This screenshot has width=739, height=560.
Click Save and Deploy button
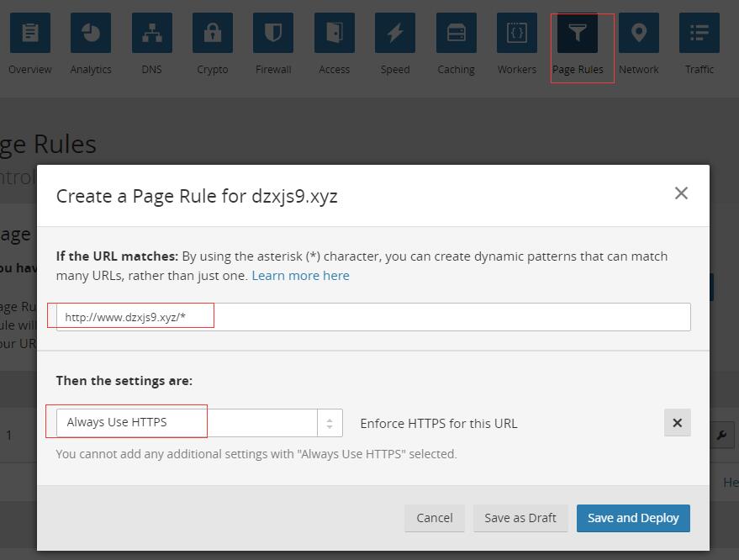tap(633, 518)
